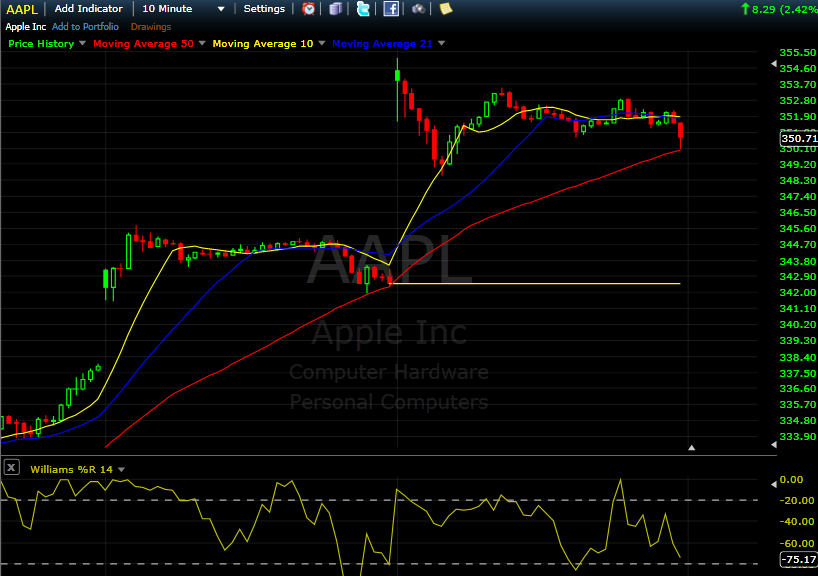Viewport: 818px width, 576px height.
Task: Click the Williams %R 14 label
Action: (x=71, y=470)
